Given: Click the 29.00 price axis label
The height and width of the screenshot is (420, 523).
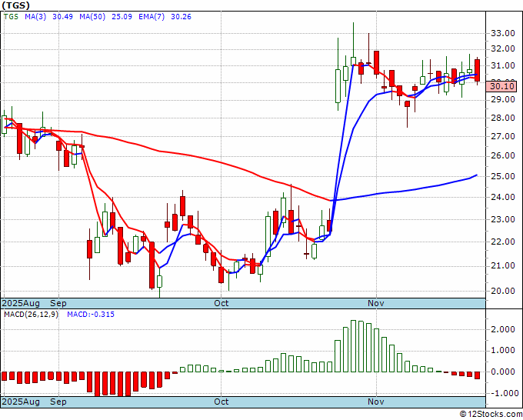Looking at the screenshot, I should 502,99.
